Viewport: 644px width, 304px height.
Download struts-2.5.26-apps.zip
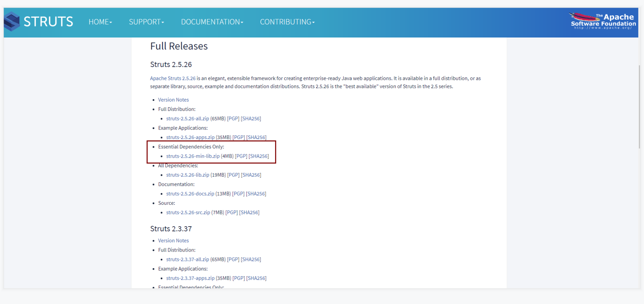[x=191, y=137]
